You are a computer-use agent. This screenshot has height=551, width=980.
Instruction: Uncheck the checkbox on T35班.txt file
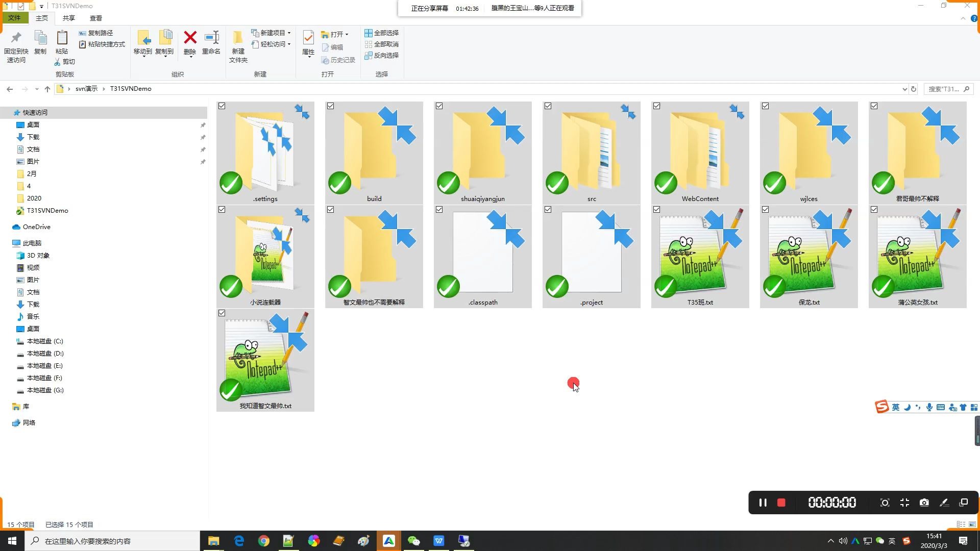point(657,210)
